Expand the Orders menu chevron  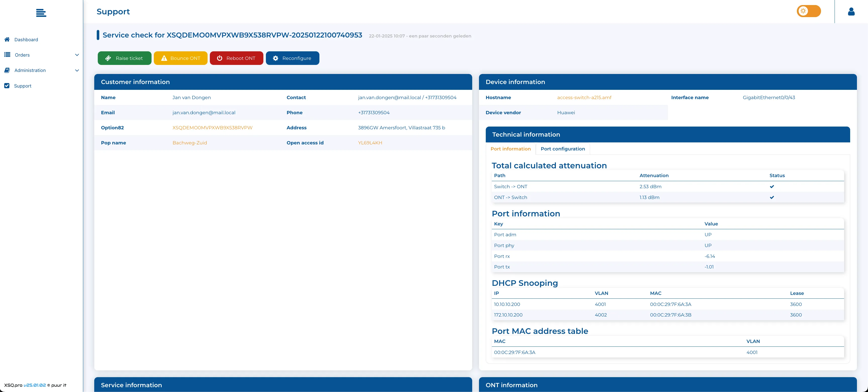click(x=77, y=55)
